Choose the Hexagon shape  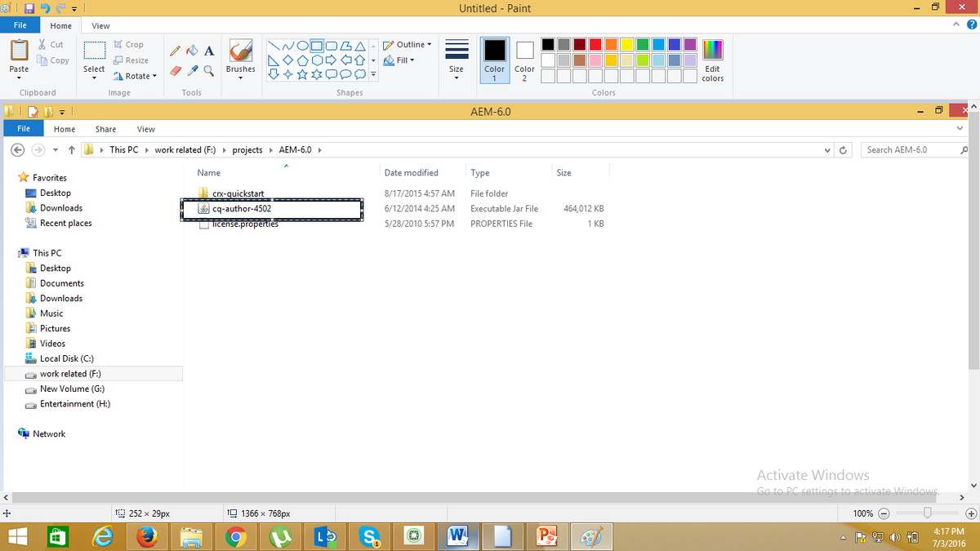[x=318, y=60]
